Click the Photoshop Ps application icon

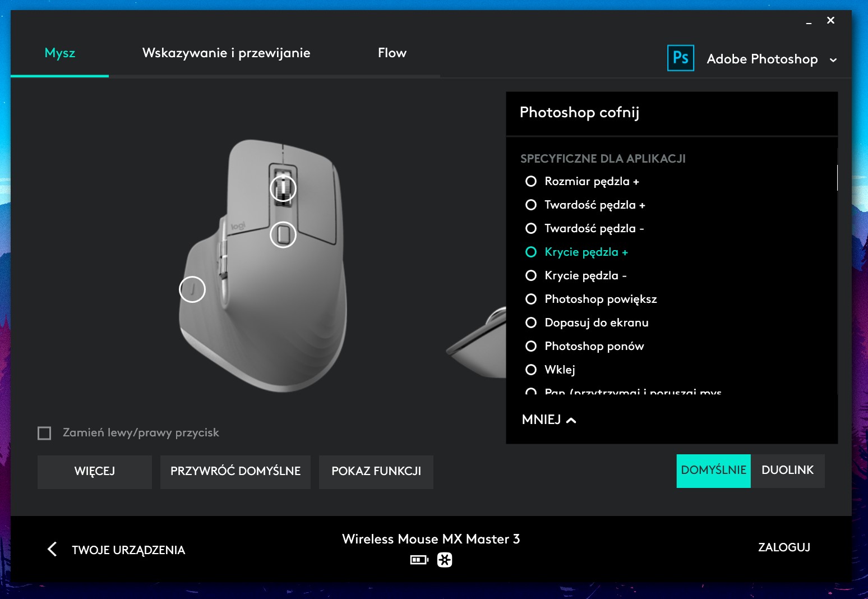tap(680, 58)
